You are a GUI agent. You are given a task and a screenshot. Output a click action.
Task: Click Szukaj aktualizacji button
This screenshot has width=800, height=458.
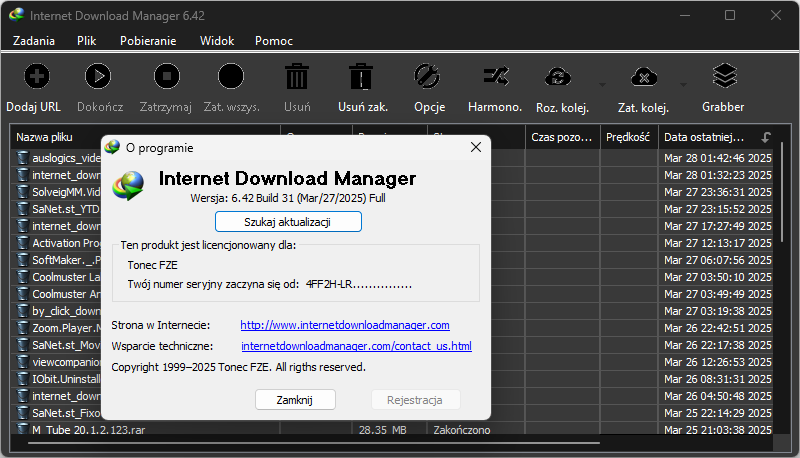click(x=288, y=222)
